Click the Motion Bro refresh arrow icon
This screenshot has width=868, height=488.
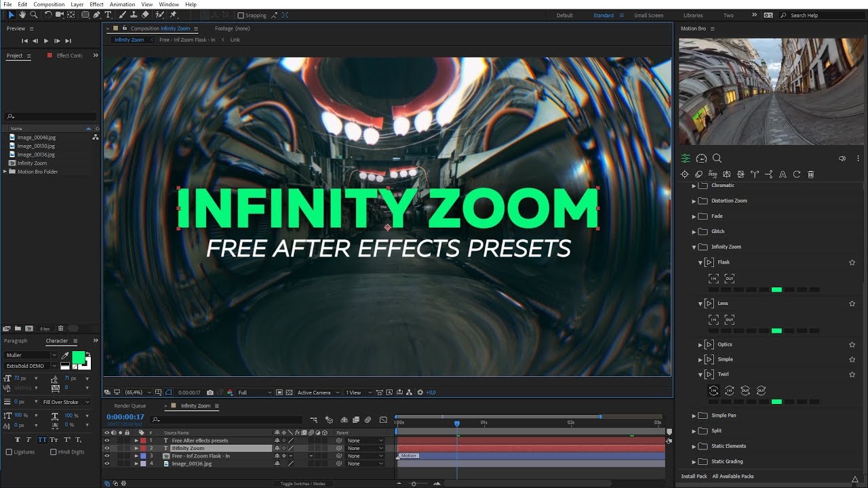(797, 174)
